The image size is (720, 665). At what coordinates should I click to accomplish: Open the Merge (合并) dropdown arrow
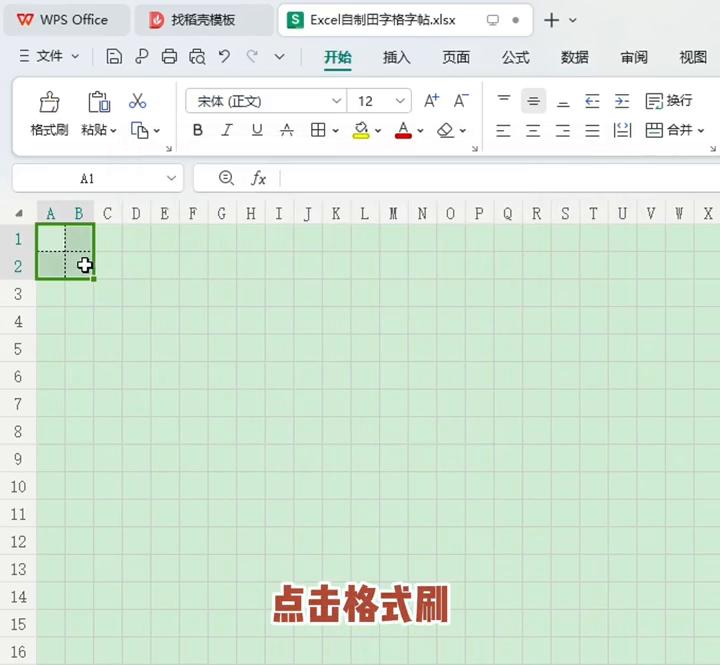(701, 131)
